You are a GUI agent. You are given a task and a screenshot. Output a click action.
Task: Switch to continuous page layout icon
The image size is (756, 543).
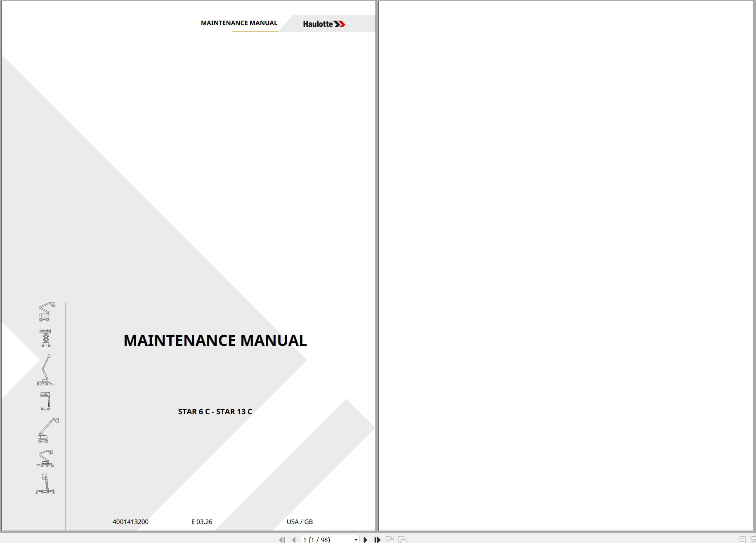pyautogui.click(x=754, y=539)
